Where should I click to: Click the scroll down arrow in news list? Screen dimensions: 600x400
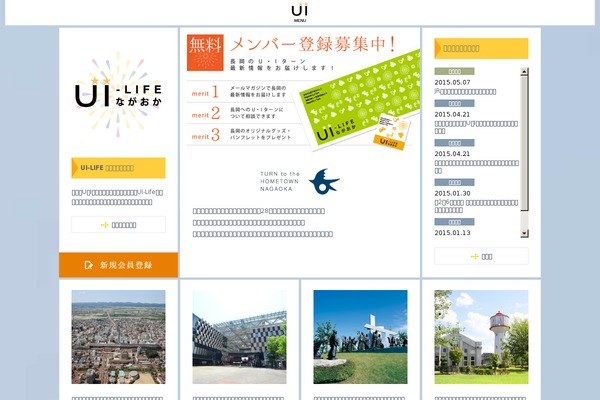pos(524,233)
